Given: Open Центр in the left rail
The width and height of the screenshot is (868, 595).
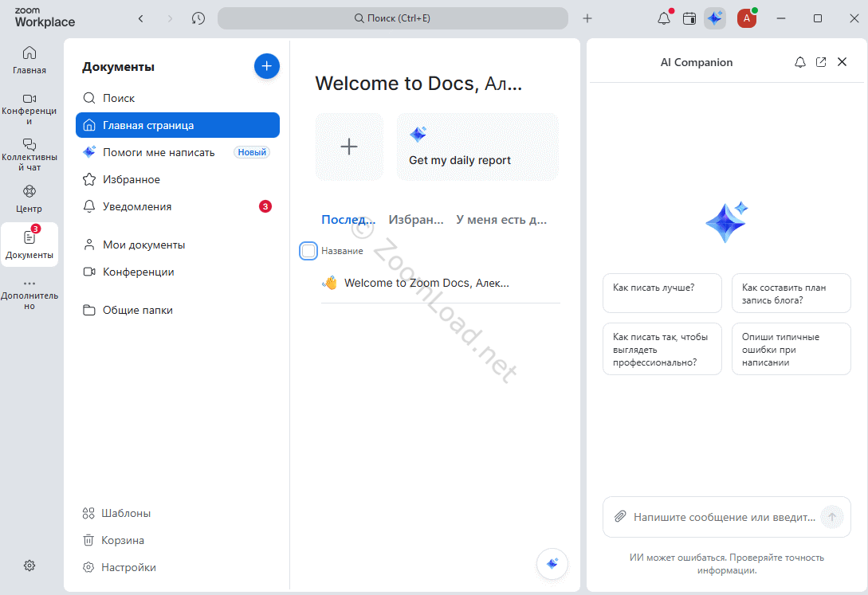Looking at the screenshot, I should pyautogui.click(x=29, y=199).
